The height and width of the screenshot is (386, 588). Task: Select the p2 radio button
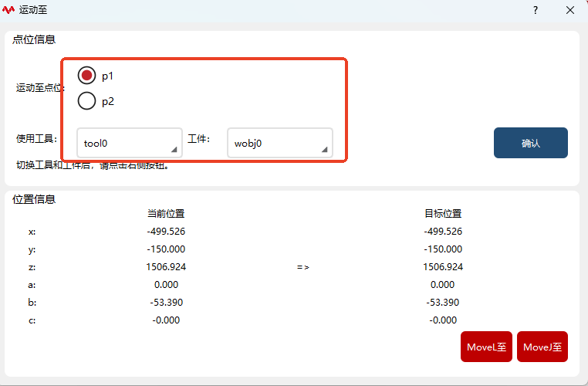pos(86,101)
